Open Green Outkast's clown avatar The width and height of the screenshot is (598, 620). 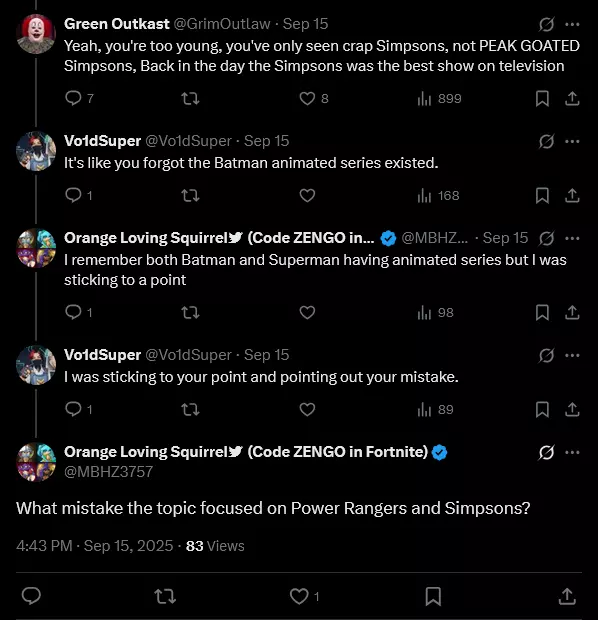[x=36, y=34]
